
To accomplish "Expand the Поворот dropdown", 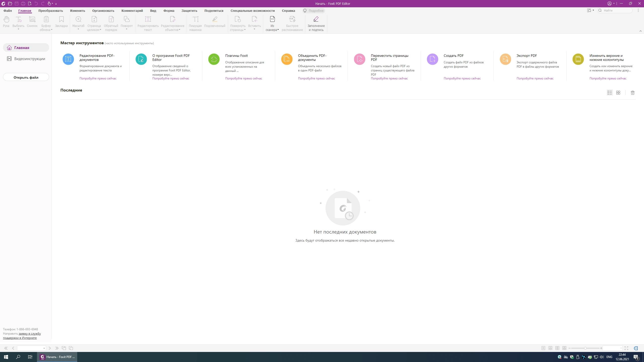I will click(127, 29).
